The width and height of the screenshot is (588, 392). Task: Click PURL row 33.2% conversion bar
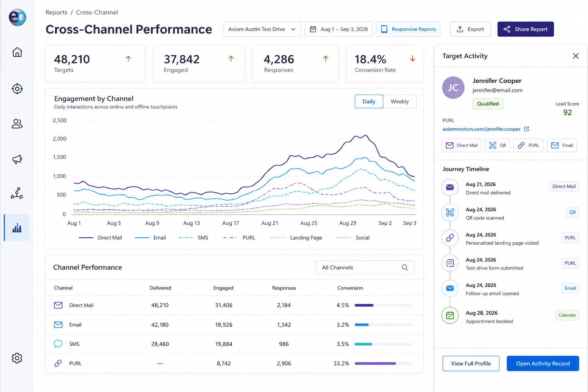point(383,363)
